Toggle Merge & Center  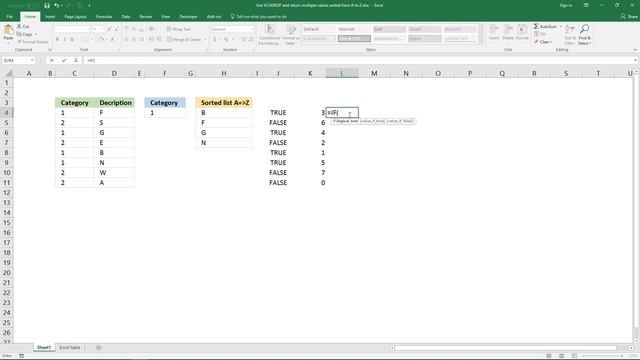click(x=184, y=40)
